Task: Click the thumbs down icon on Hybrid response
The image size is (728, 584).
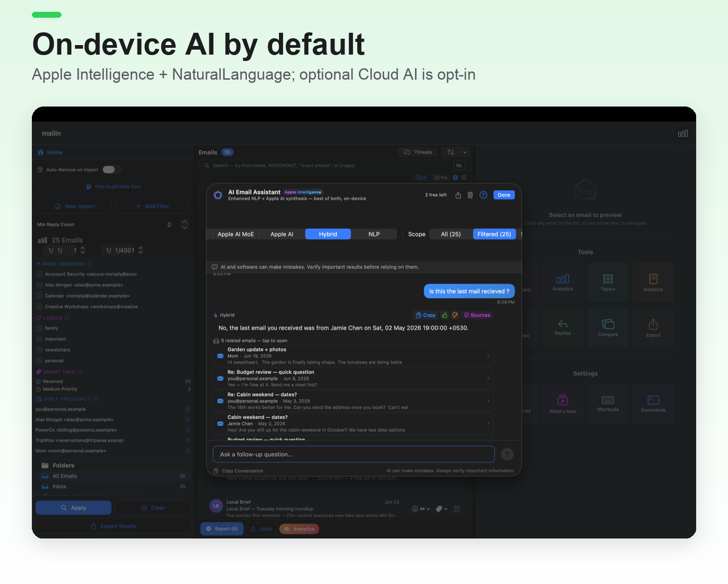Action: [455, 315]
